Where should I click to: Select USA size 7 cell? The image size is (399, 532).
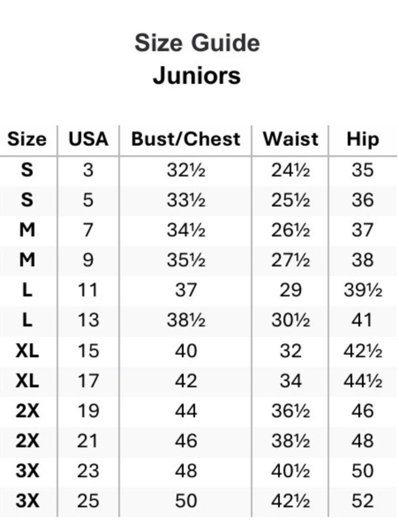(x=88, y=230)
